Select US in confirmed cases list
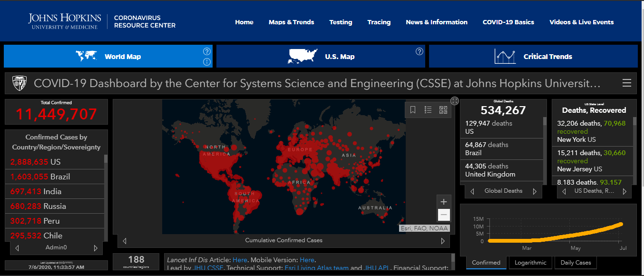 [x=54, y=162]
